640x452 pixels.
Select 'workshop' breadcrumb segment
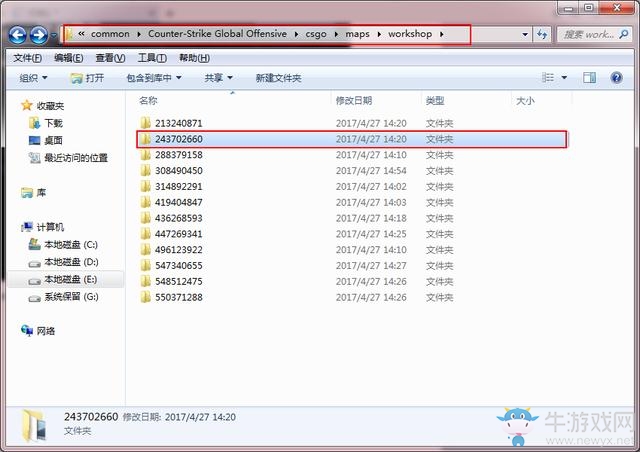410,34
